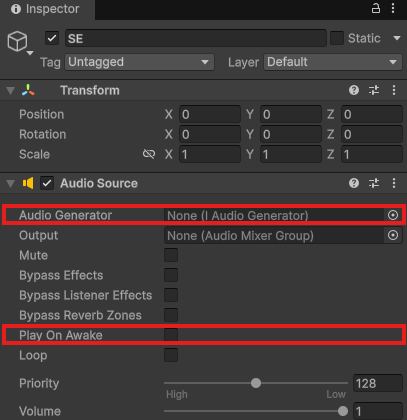
Task: Adjust the Volume slider handle
Action: click(343, 411)
